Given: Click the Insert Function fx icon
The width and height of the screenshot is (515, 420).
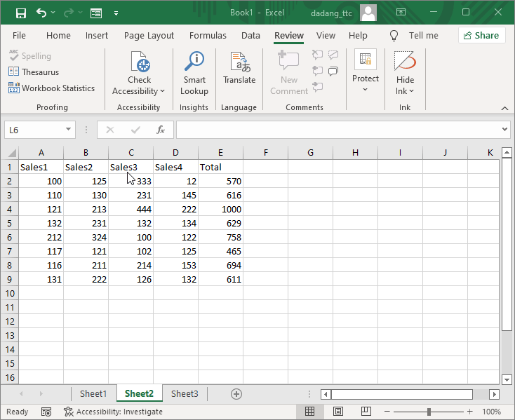Looking at the screenshot, I should coord(160,130).
